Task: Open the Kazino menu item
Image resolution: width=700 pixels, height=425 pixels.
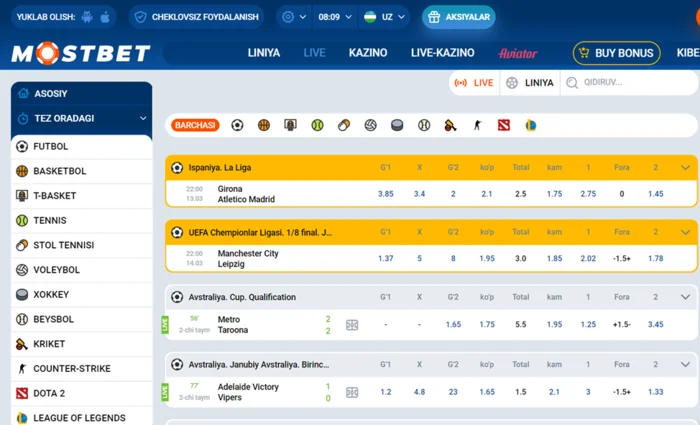Action: pyautogui.click(x=368, y=53)
